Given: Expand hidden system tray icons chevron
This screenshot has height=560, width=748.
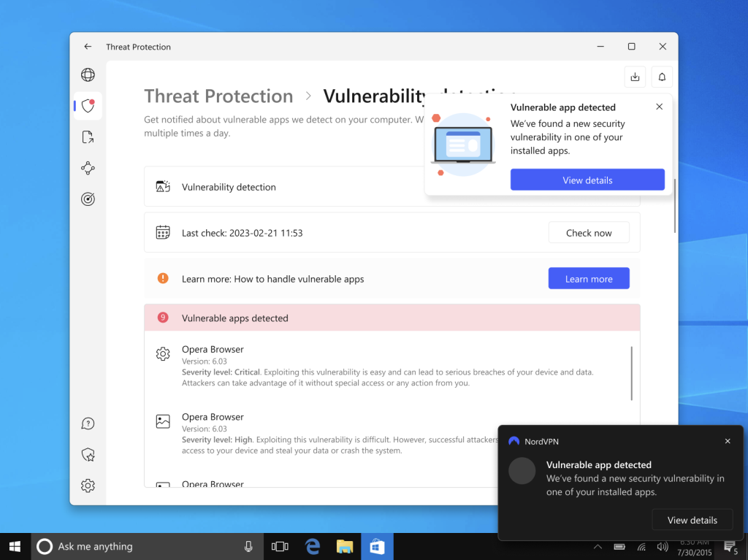Looking at the screenshot, I should 598,547.
